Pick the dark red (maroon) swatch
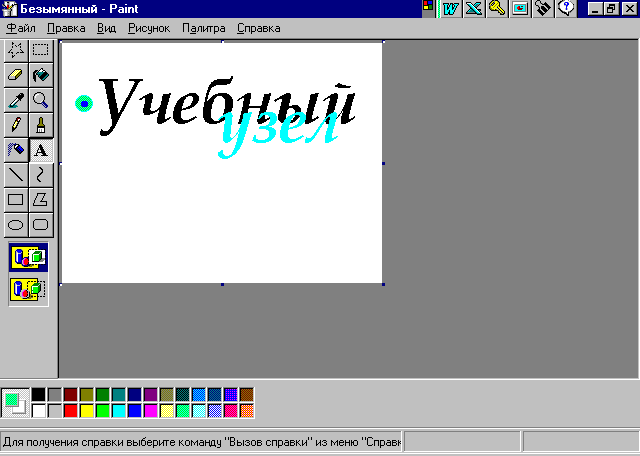The width and height of the screenshot is (640, 456). [71, 395]
